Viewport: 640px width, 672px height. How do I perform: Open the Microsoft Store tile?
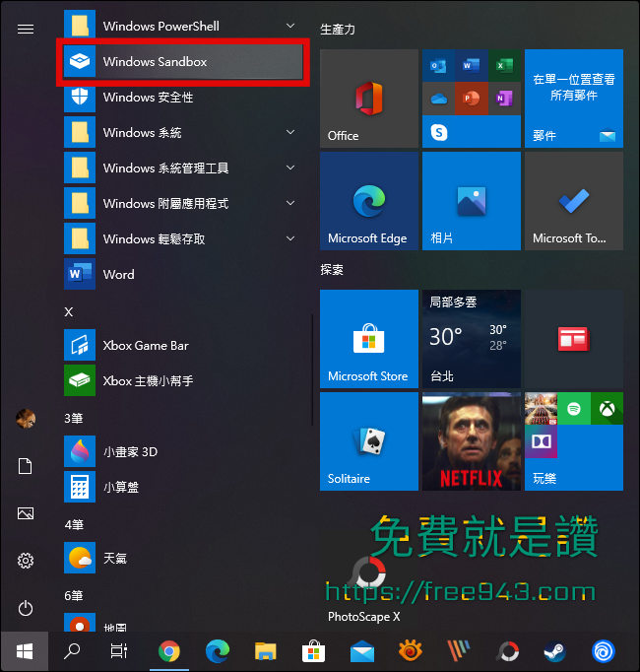tap(369, 339)
